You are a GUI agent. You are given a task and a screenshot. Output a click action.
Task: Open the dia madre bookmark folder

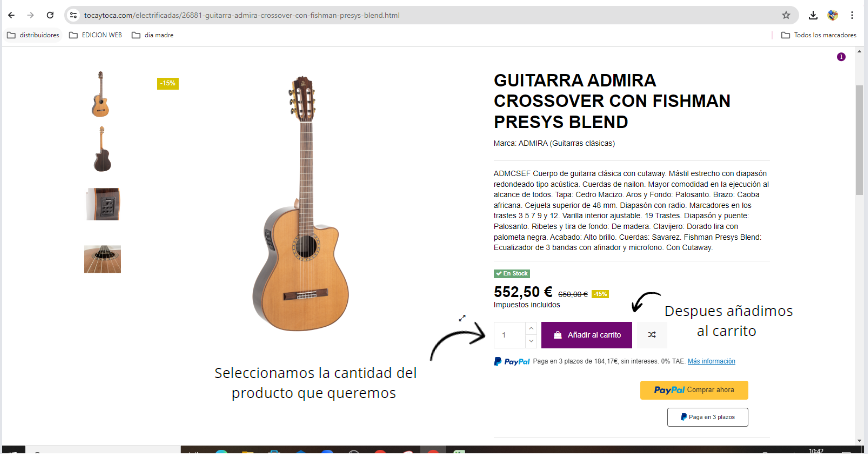(152, 35)
